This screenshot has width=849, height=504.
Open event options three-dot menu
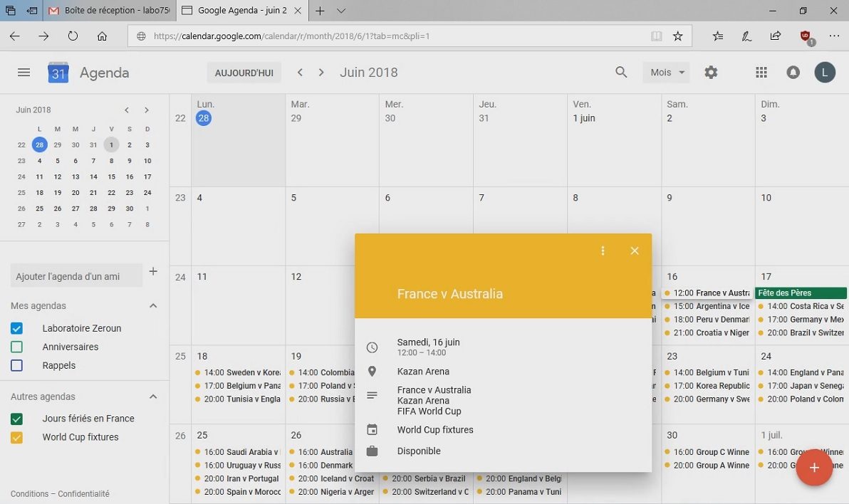tap(603, 251)
